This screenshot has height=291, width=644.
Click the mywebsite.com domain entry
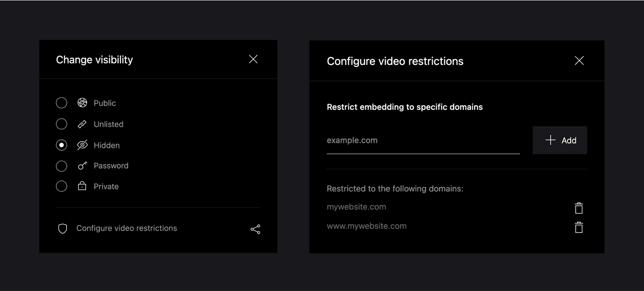[x=356, y=207]
